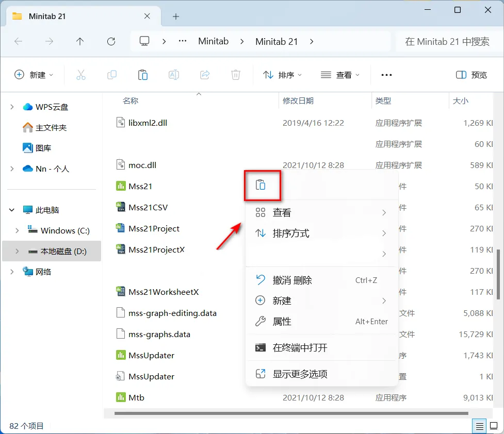Viewport: 504px width, 434px height.
Task: Go up one folder level
Action: coord(80,41)
